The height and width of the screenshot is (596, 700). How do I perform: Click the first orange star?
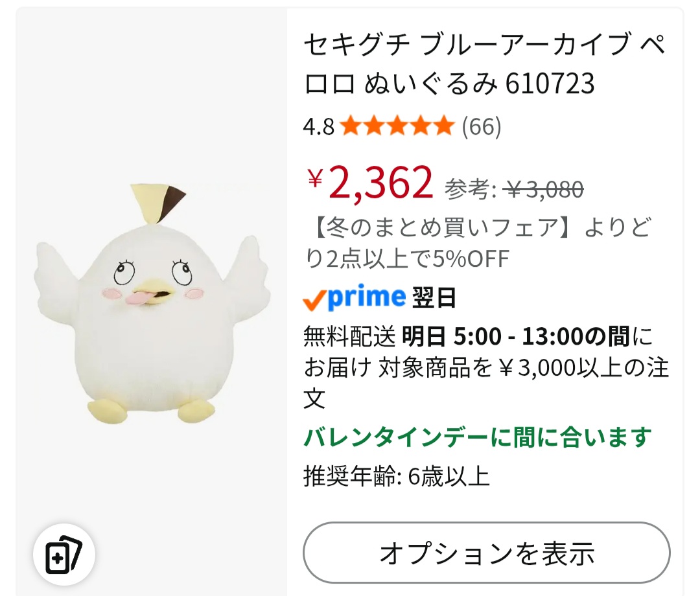(x=351, y=126)
